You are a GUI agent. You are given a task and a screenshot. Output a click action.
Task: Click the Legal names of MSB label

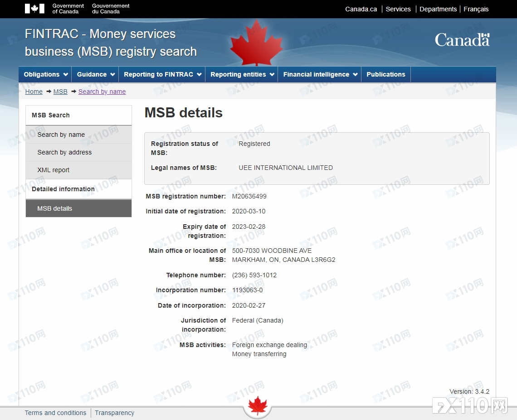click(184, 168)
